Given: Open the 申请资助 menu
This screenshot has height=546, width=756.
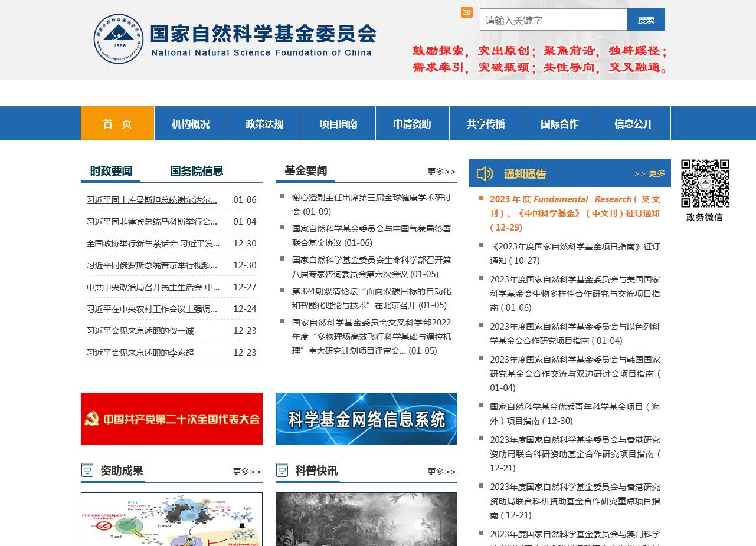Looking at the screenshot, I should click(412, 123).
